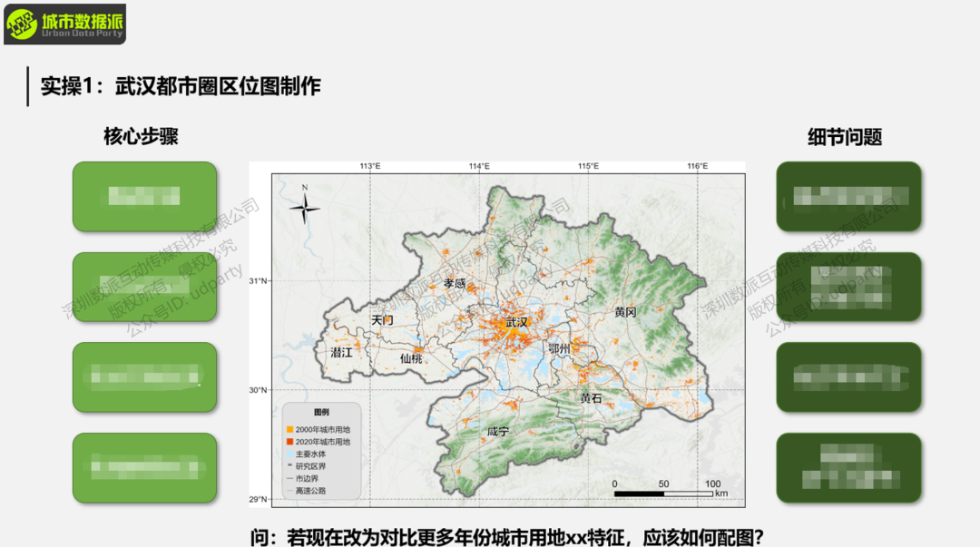Click the bottom question text starting with 问

coord(510,536)
